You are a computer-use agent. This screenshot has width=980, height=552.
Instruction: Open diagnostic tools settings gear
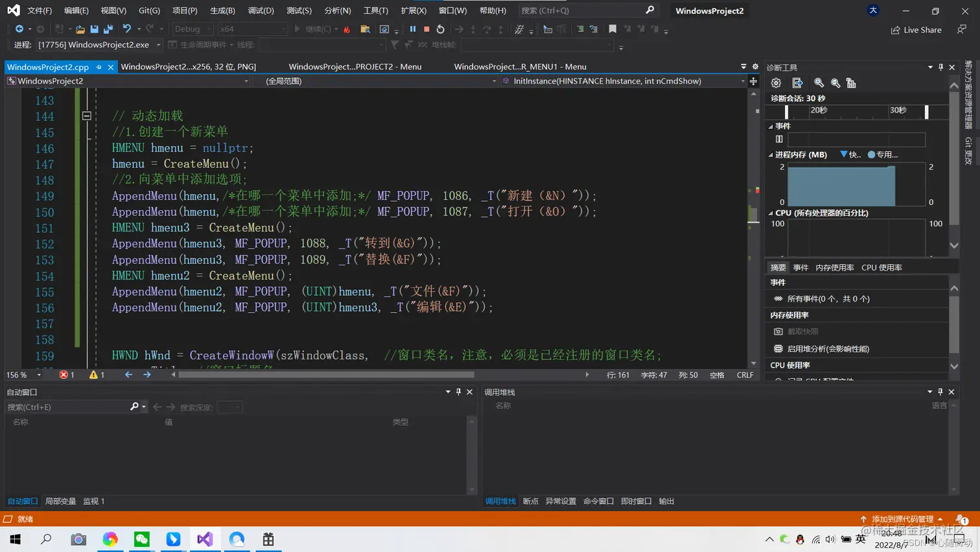pos(776,83)
